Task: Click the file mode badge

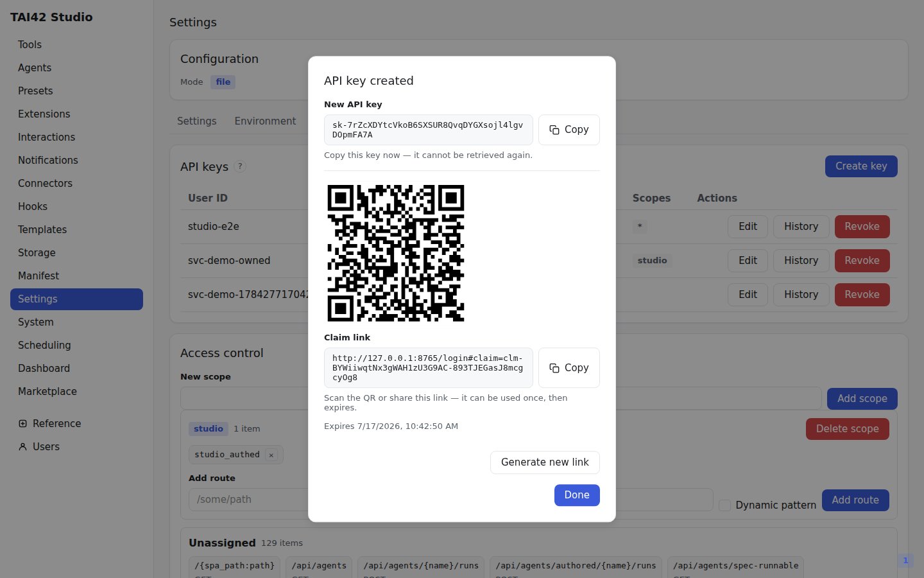Action: tap(223, 82)
